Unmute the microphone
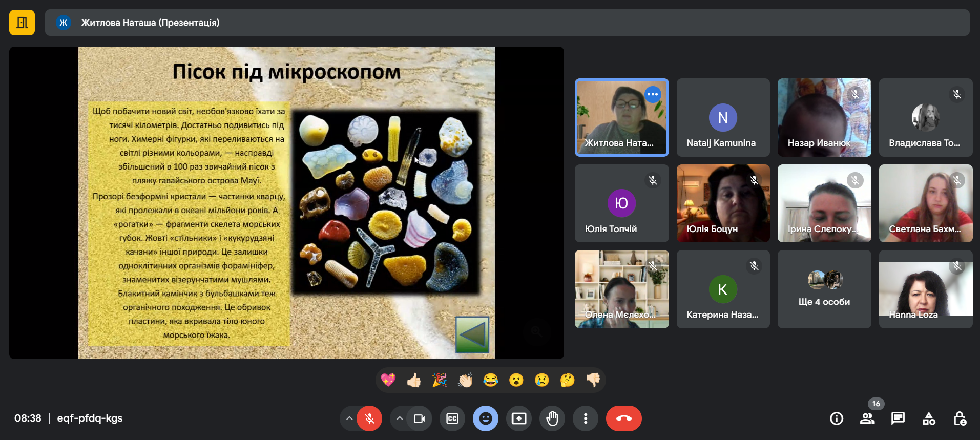Image resolution: width=980 pixels, height=440 pixels. [369, 418]
